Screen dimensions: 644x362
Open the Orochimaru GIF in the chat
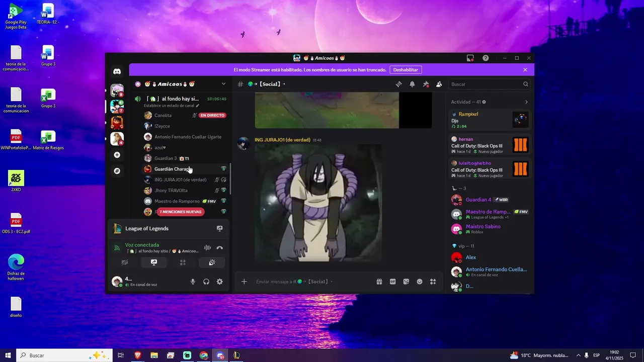(318, 203)
